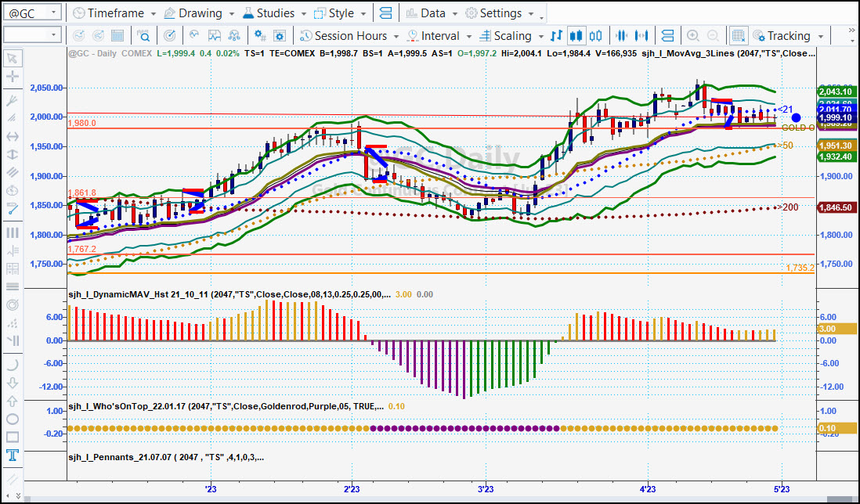The image size is (860, 504).
Task: Click the 1,980.0 horizontal line label
Action: click(x=81, y=124)
